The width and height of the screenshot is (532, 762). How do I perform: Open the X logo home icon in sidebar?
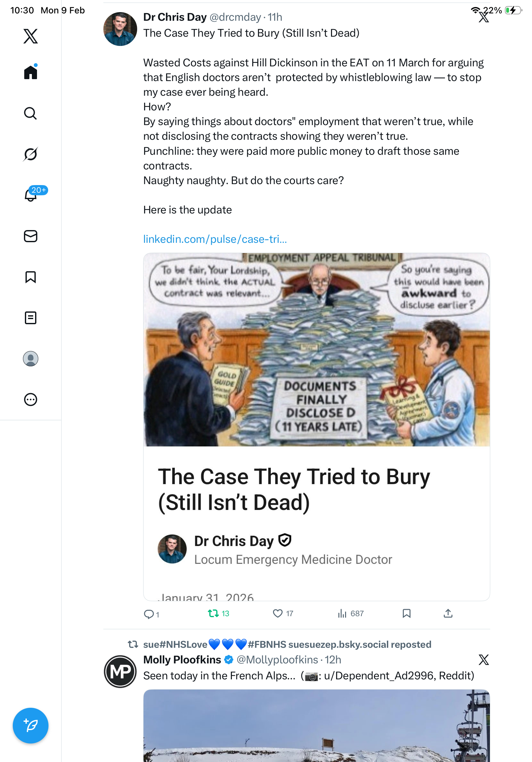coord(31,36)
